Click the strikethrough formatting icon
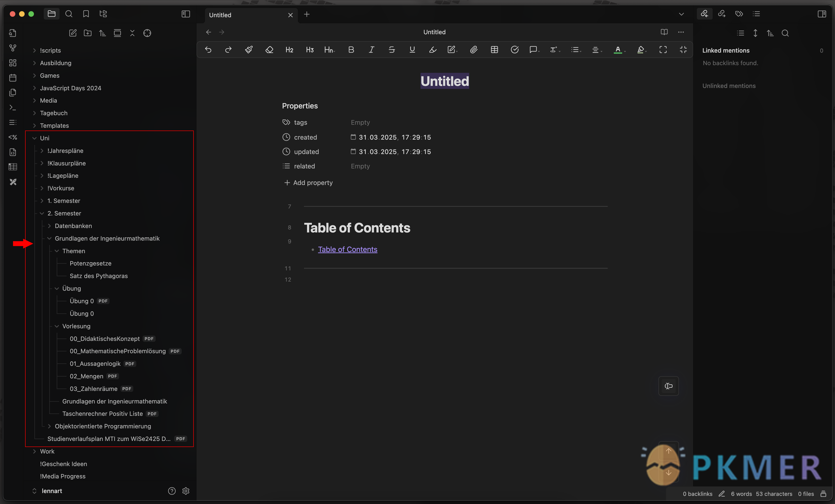 pos(392,50)
